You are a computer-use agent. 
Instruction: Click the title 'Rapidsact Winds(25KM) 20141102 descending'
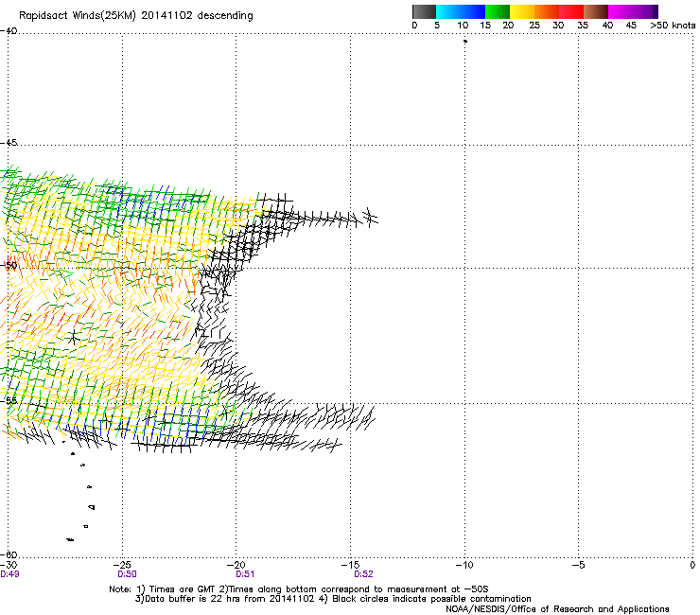pyautogui.click(x=136, y=16)
